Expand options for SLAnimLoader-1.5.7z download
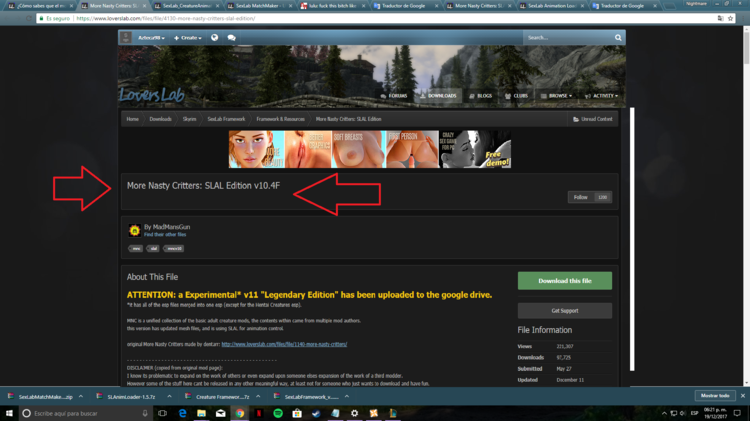Viewport: 750px width, 421px height. (169, 396)
